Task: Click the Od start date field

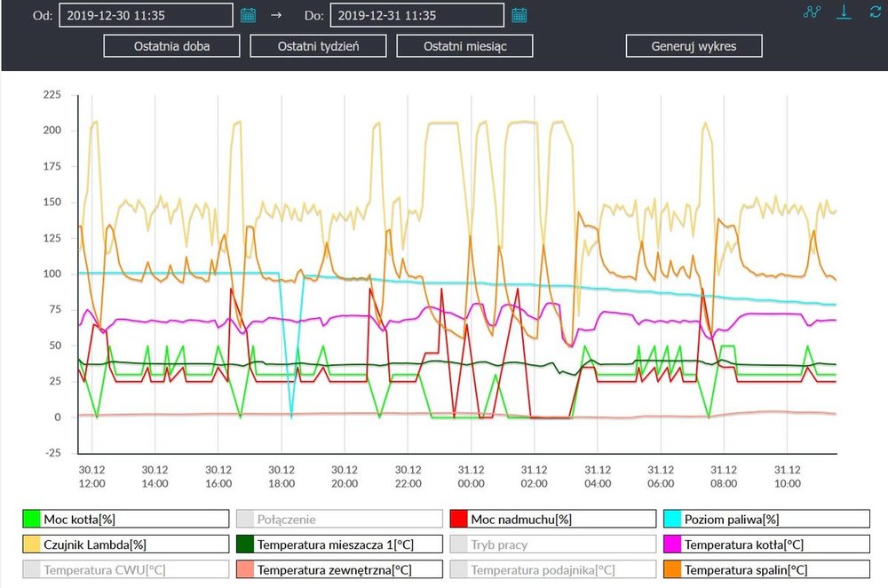Action: 145,15
